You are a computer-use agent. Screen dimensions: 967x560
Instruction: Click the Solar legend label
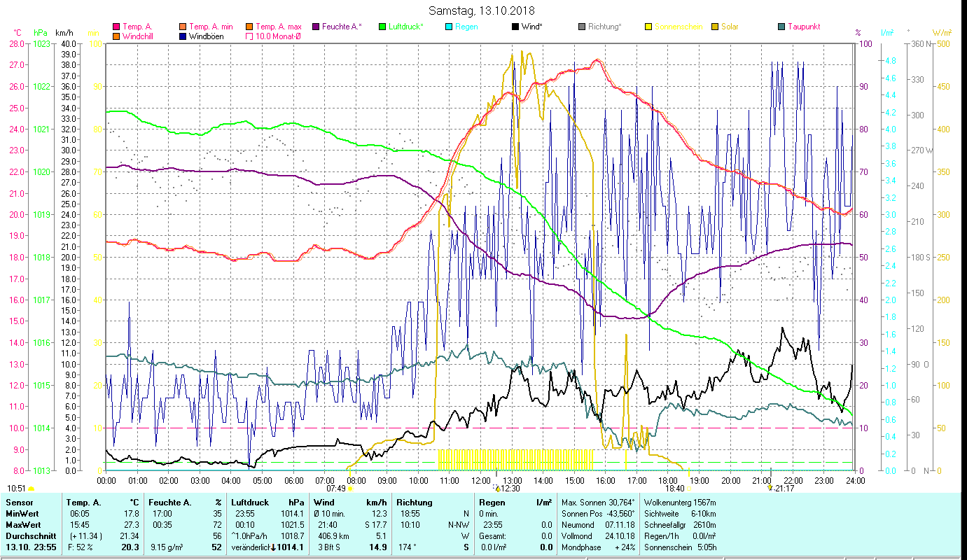pyautogui.click(x=730, y=27)
